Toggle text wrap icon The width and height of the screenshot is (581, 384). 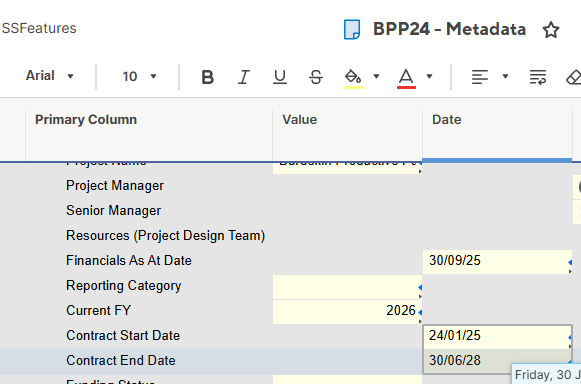click(x=538, y=77)
